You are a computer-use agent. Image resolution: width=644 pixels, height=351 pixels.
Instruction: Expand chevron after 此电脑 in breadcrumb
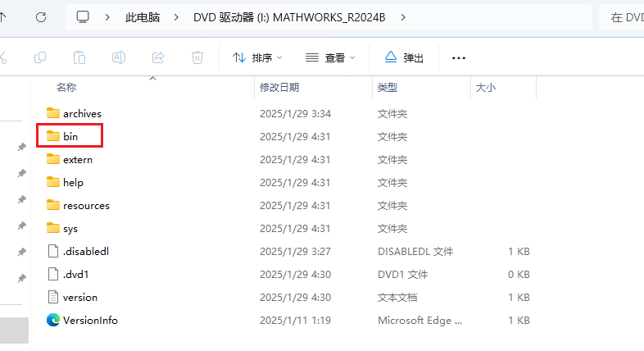176,17
